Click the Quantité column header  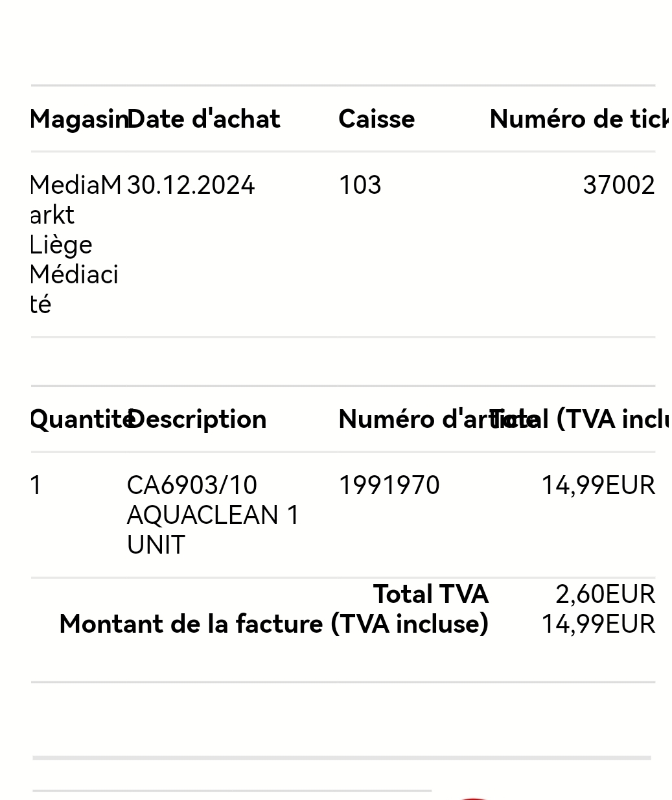(78, 419)
